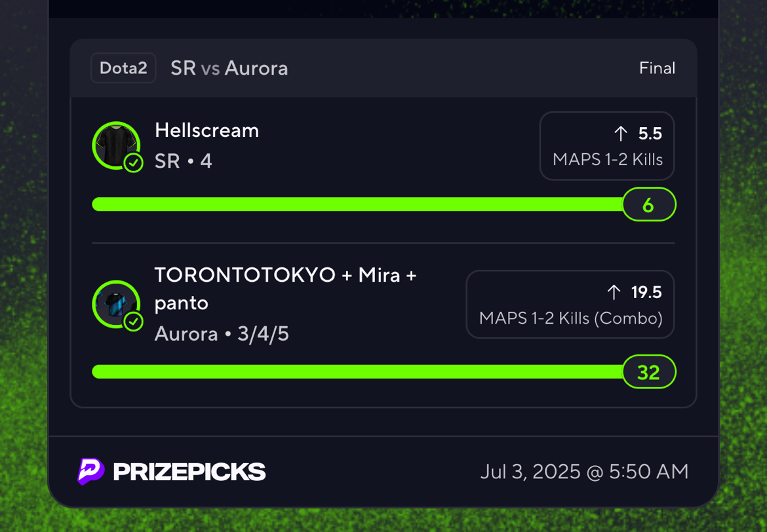
Task: Click the purple PrizePicks logo icon
Action: pyautogui.click(x=90, y=471)
